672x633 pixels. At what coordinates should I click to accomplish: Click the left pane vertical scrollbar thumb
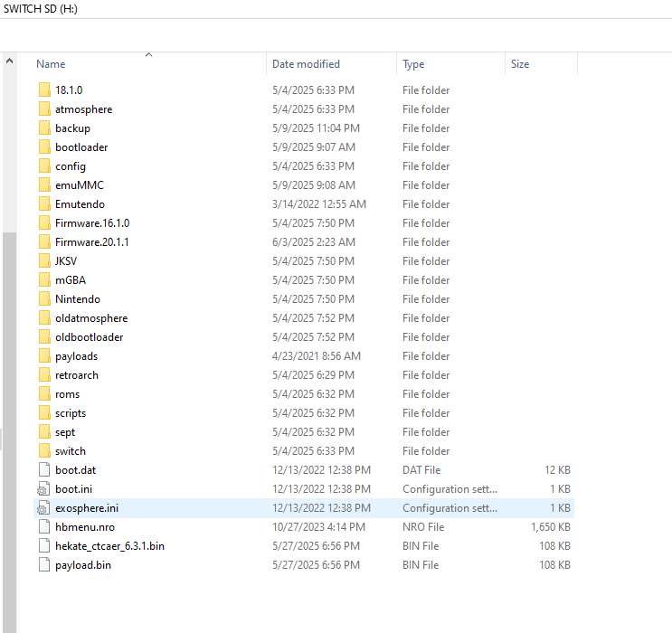pos(9,432)
